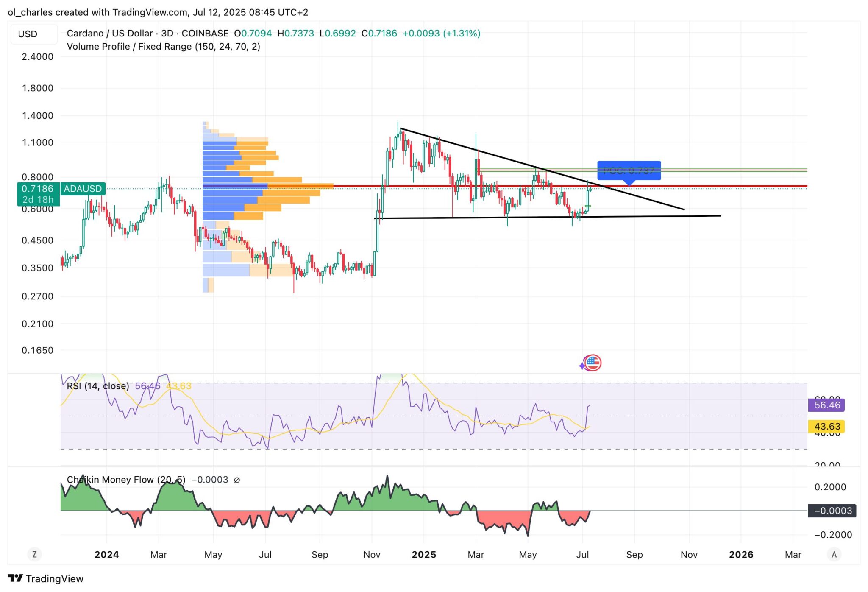Click the US flag economic event icon
The image size is (868, 592).
[592, 363]
